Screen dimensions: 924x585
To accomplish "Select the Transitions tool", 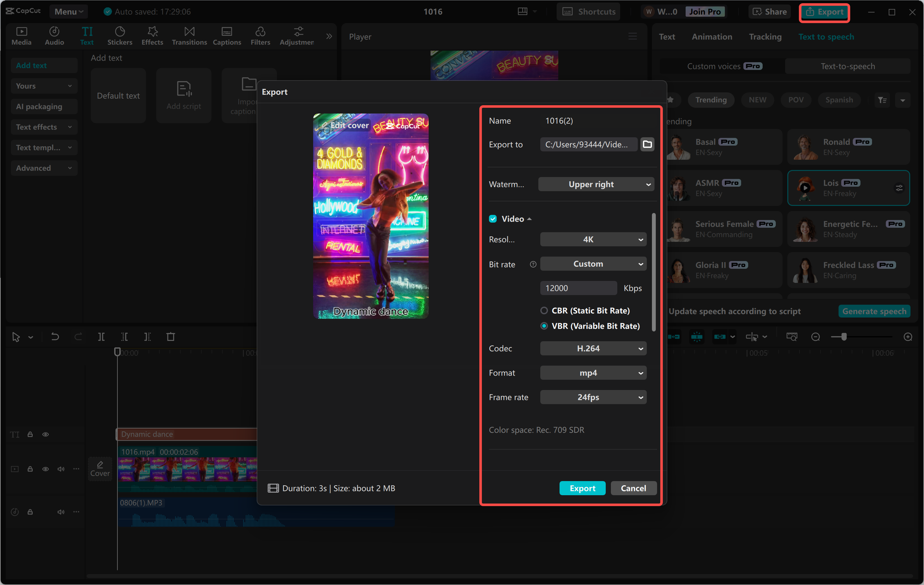I will point(189,36).
